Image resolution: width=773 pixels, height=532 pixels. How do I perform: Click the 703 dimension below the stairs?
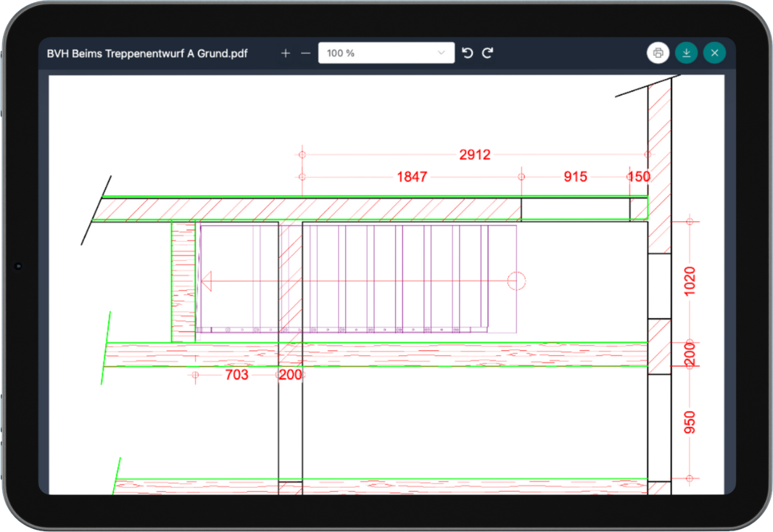coord(237,375)
